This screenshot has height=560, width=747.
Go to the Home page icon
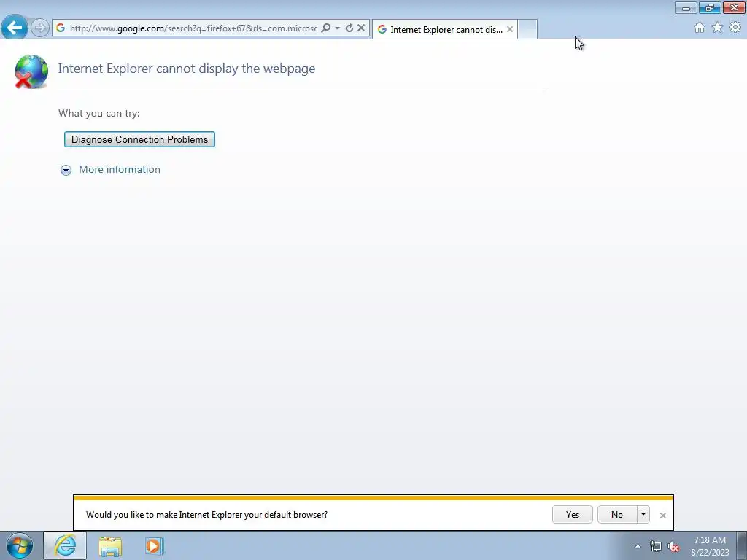tap(700, 28)
